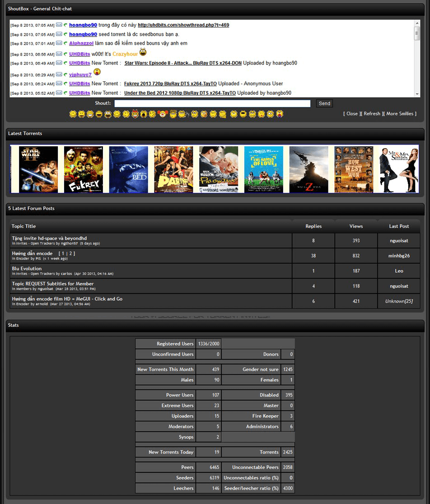Click the envelope icon beside vjphuyc7's shout
This screenshot has height=504, width=430.
coord(59,75)
